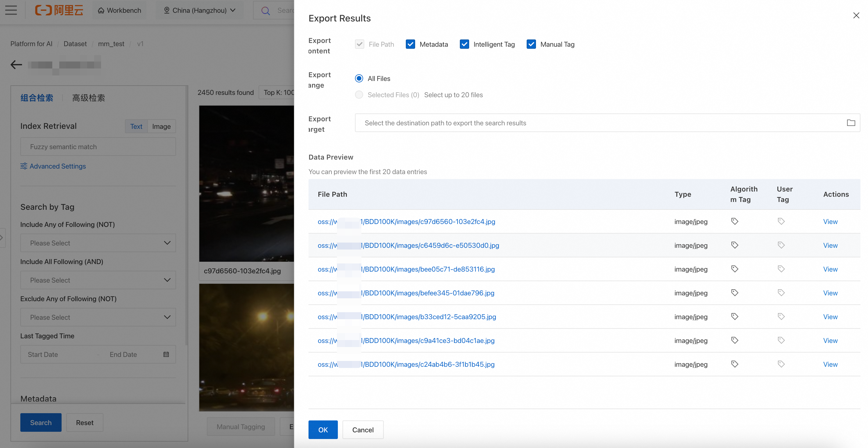The image size is (868, 448).
Task: Click the folder icon in Export Target field
Action: (851, 123)
